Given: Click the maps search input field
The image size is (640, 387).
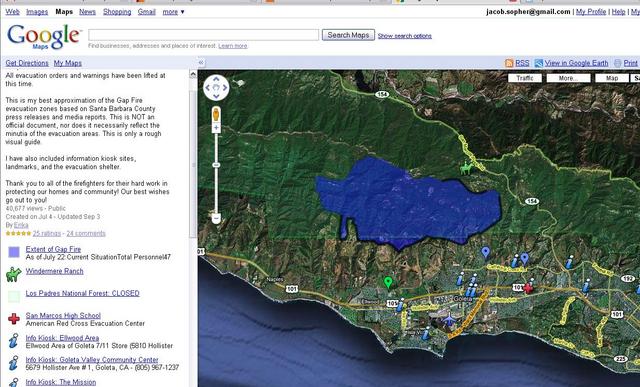Looking at the screenshot, I should pos(203,35).
